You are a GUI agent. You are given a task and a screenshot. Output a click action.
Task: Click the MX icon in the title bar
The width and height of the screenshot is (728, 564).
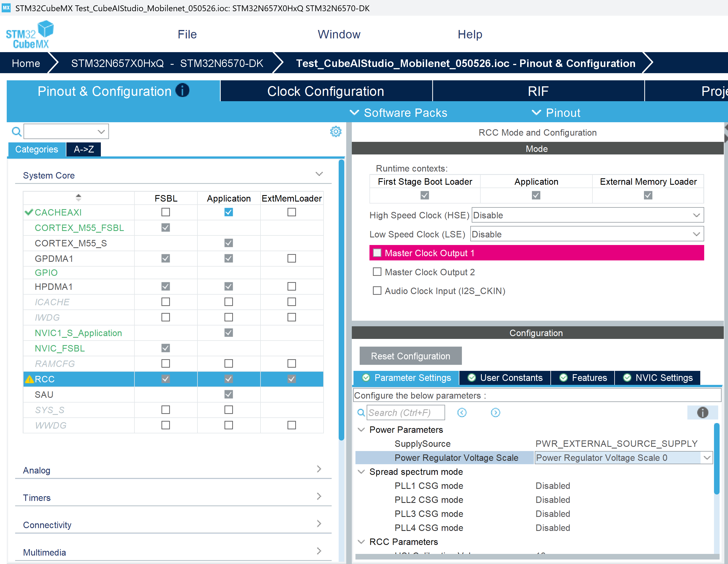click(x=6, y=8)
